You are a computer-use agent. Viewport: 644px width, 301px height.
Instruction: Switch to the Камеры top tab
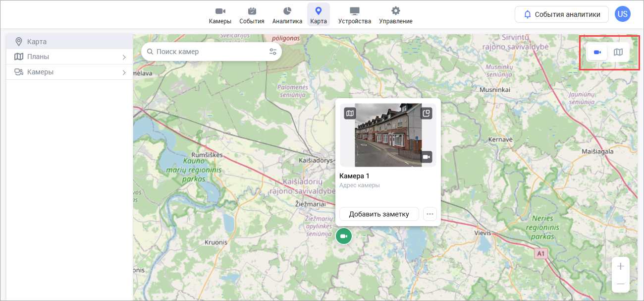tap(220, 15)
